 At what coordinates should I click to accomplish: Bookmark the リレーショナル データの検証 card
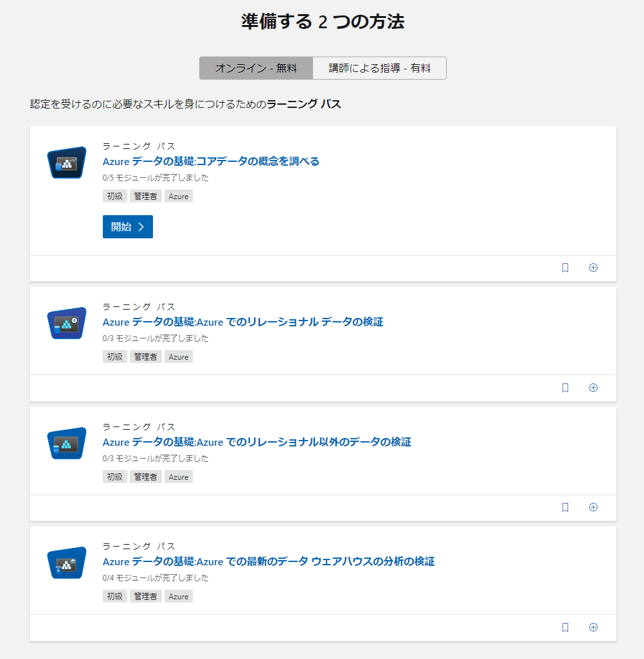tap(566, 387)
